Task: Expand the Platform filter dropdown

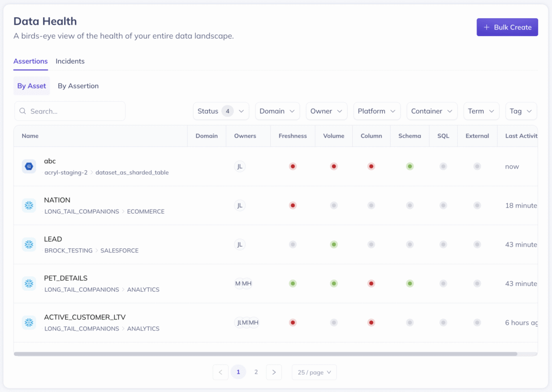Action: click(x=377, y=110)
